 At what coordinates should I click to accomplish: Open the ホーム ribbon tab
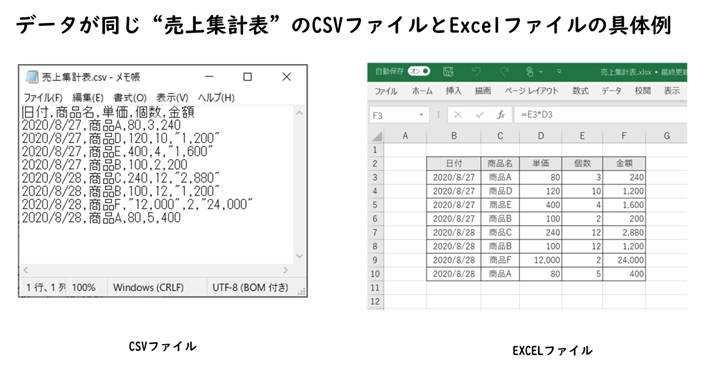coord(422,91)
